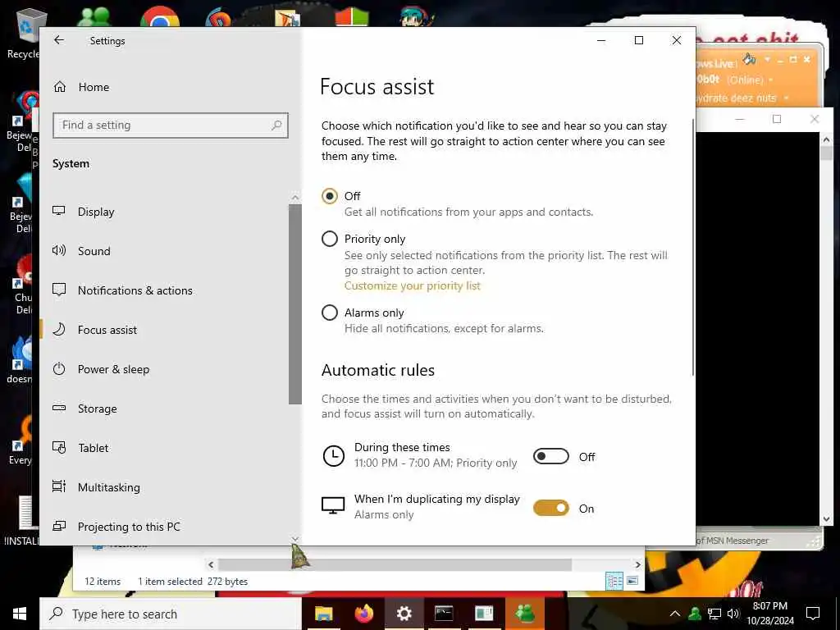Click the '12 items' status text
This screenshot has height=630, width=840.
(103, 582)
